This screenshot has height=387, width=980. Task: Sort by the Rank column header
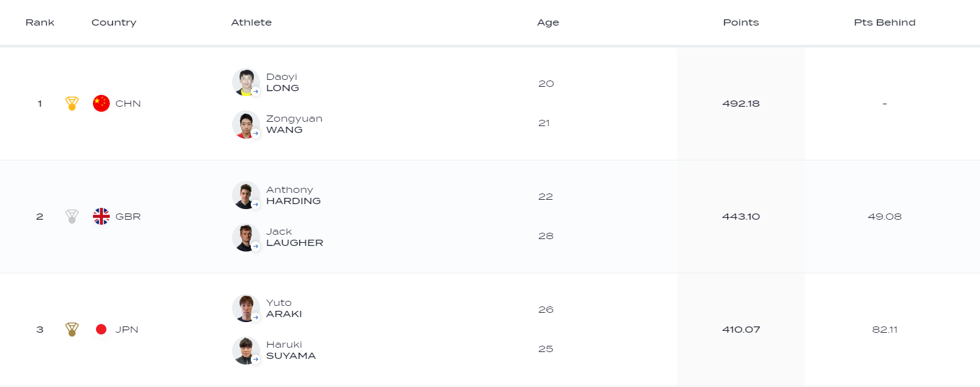coord(40,22)
